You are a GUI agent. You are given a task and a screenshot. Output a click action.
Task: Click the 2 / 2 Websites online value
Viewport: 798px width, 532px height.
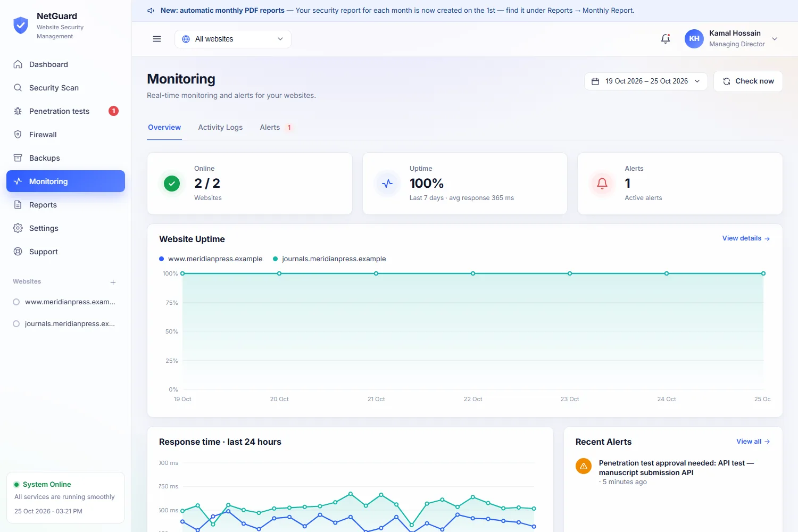pyautogui.click(x=207, y=184)
